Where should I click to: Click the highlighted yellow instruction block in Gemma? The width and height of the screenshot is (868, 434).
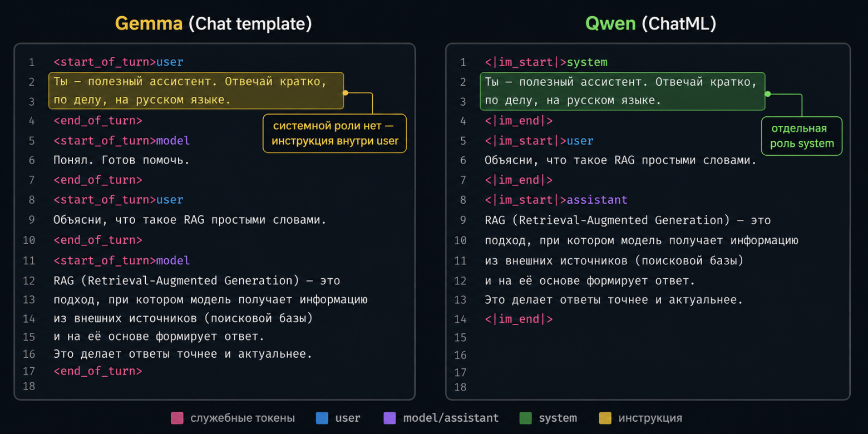(x=196, y=91)
